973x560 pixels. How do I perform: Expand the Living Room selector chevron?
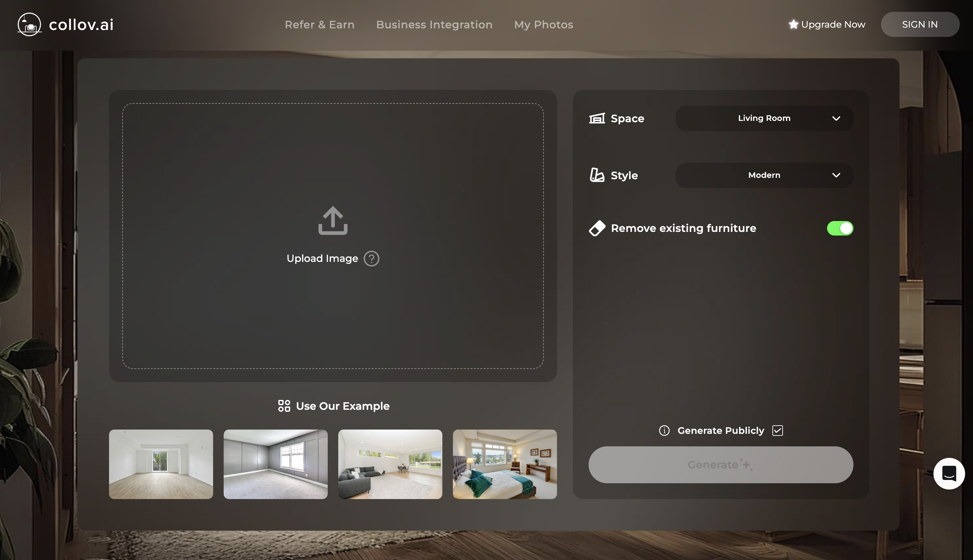tap(837, 118)
